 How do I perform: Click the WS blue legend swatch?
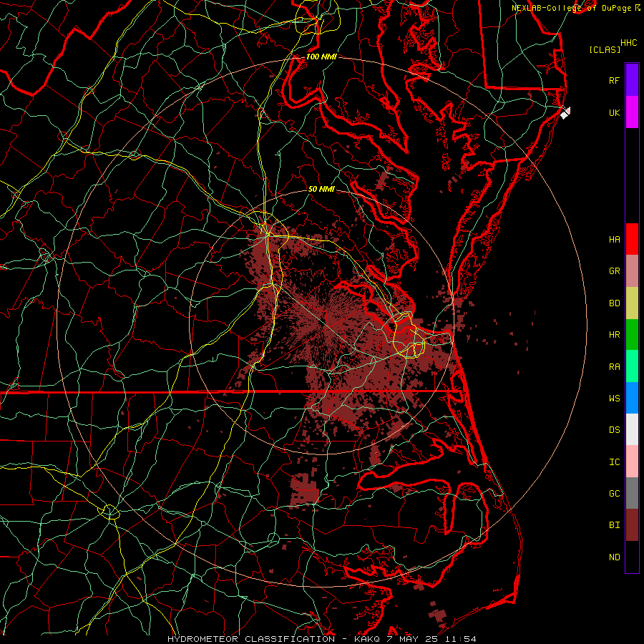pos(632,398)
